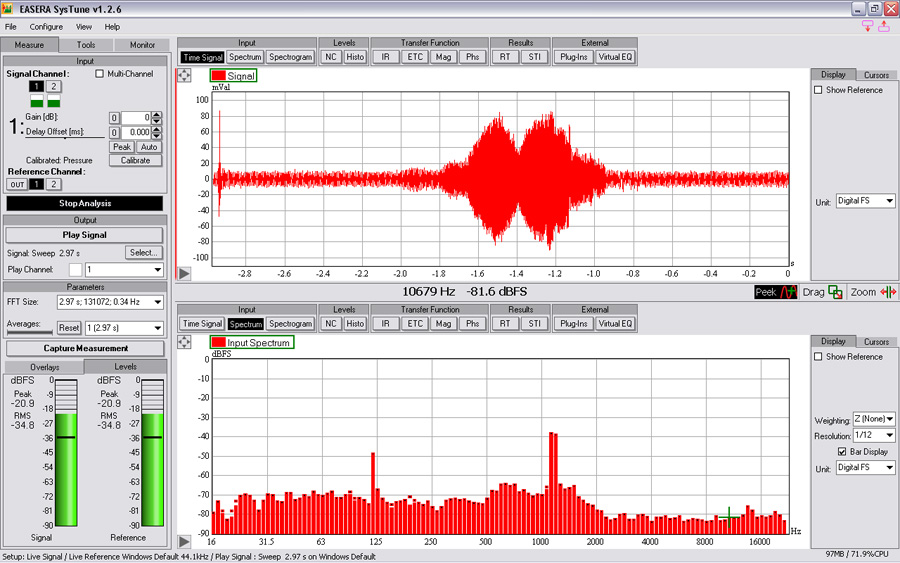The image size is (900, 563).
Task: Open the Averages count dropdown
Action: click(124, 328)
